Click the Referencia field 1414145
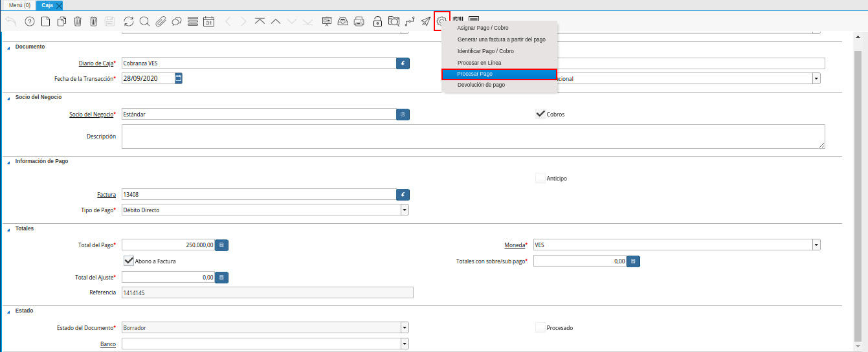Screen dimensions: 868x352 click(267, 292)
